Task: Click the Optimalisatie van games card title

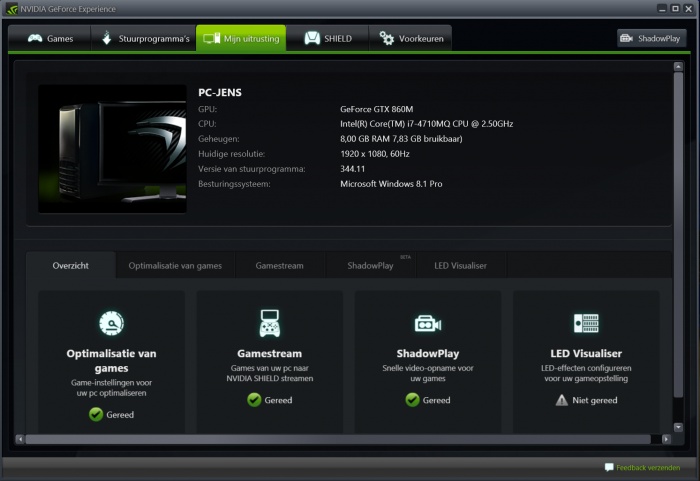Action: 111,361
